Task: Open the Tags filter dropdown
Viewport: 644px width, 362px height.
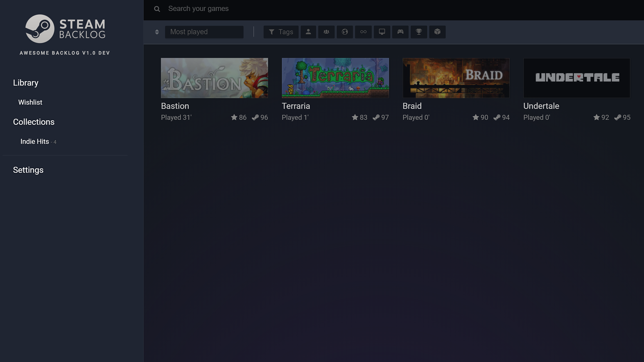Action: coord(281,32)
